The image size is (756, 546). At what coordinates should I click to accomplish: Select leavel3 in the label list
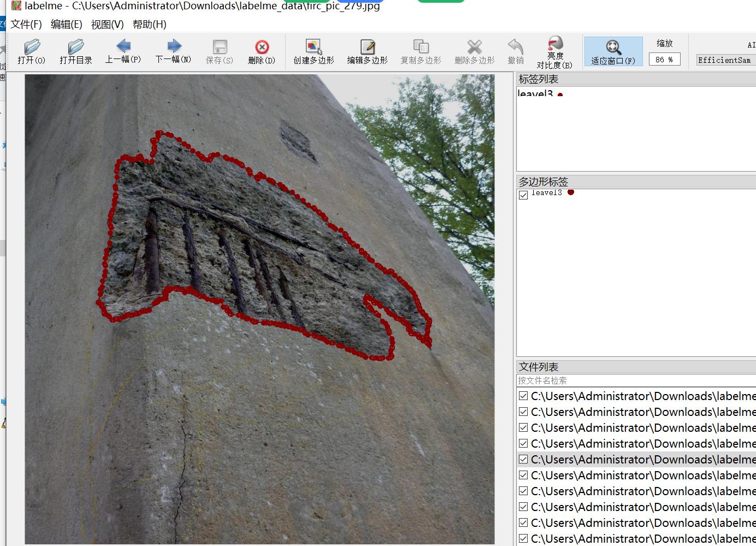536,93
